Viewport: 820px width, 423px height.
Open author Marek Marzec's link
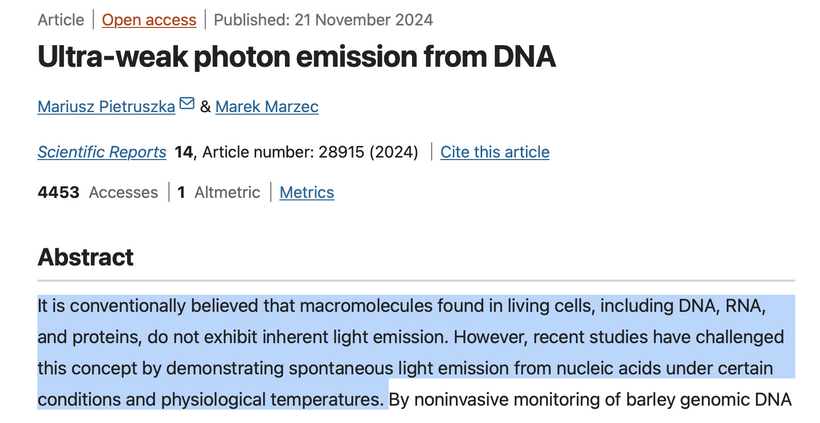[x=267, y=107]
